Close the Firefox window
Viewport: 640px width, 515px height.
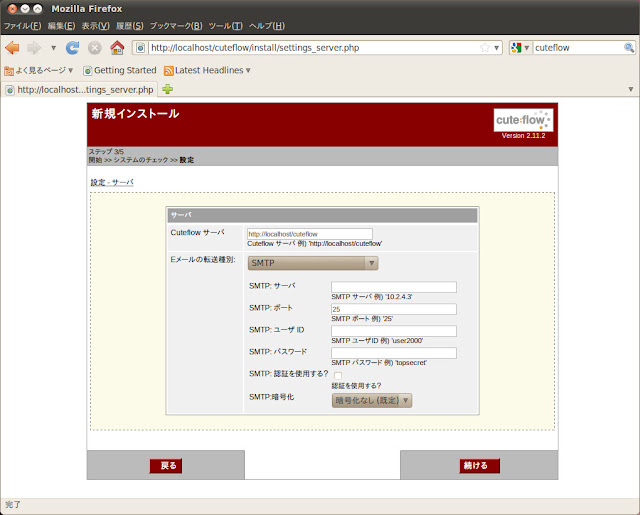click(x=13, y=8)
